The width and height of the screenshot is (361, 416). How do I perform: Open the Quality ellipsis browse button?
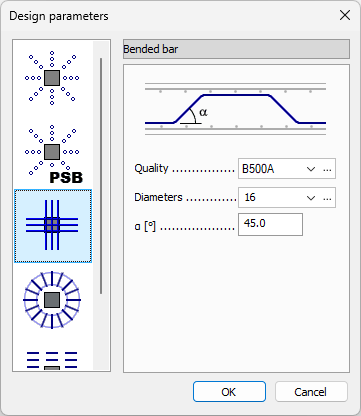pyautogui.click(x=327, y=169)
